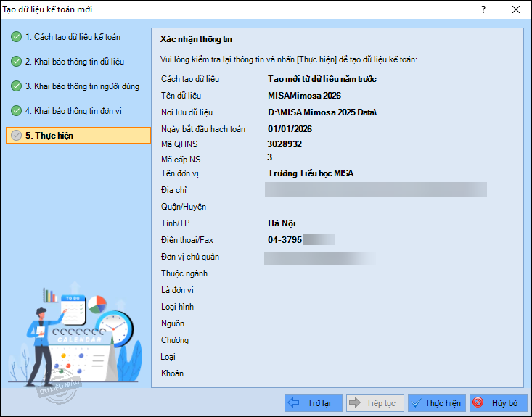
Task: Click the green checkmark beside step 2
Action: 16,62
